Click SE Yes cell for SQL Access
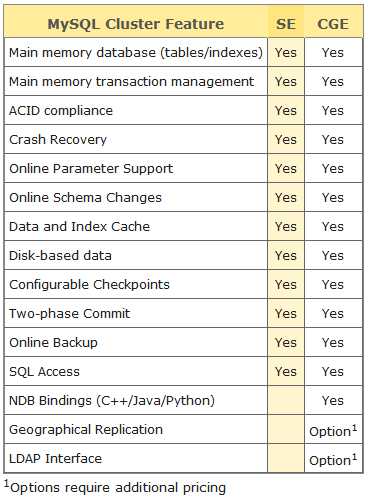Image resolution: width=368 pixels, height=499 pixels. coord(286,372)
